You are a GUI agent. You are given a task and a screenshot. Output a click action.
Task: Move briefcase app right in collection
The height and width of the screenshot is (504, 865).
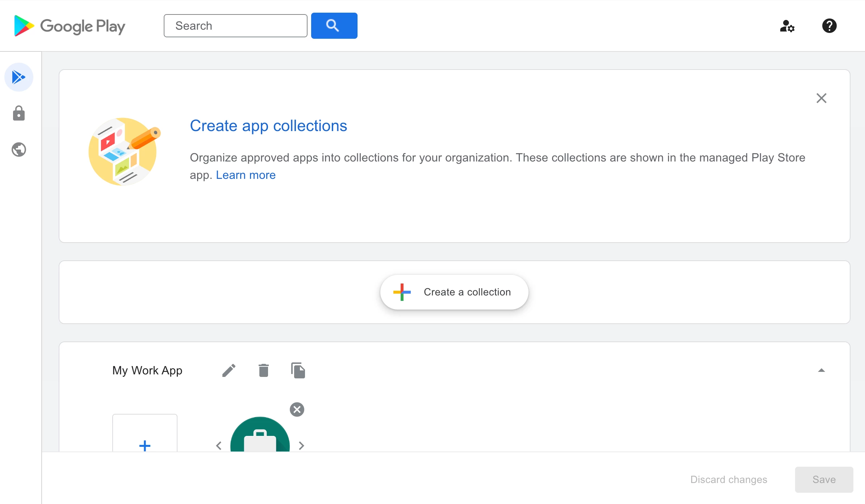click(x=301, y=446)
